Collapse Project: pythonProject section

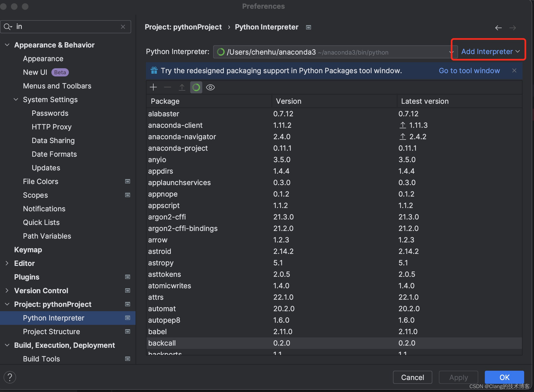(x=7, y=304)
